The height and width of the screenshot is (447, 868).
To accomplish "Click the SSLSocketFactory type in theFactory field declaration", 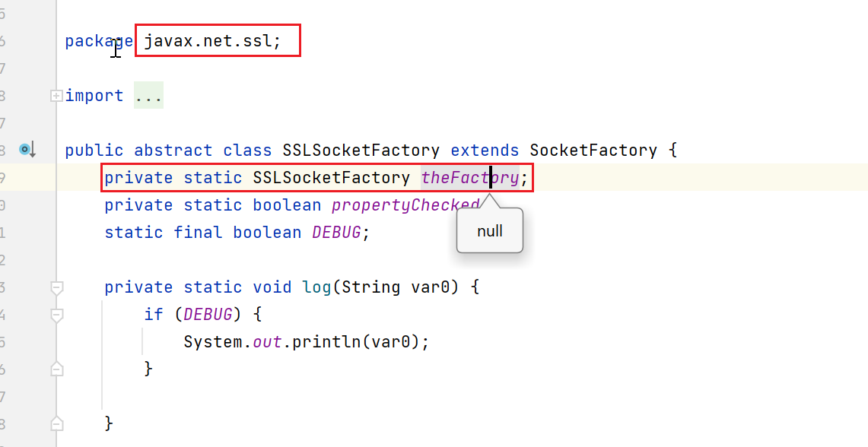I will (331, 178).
